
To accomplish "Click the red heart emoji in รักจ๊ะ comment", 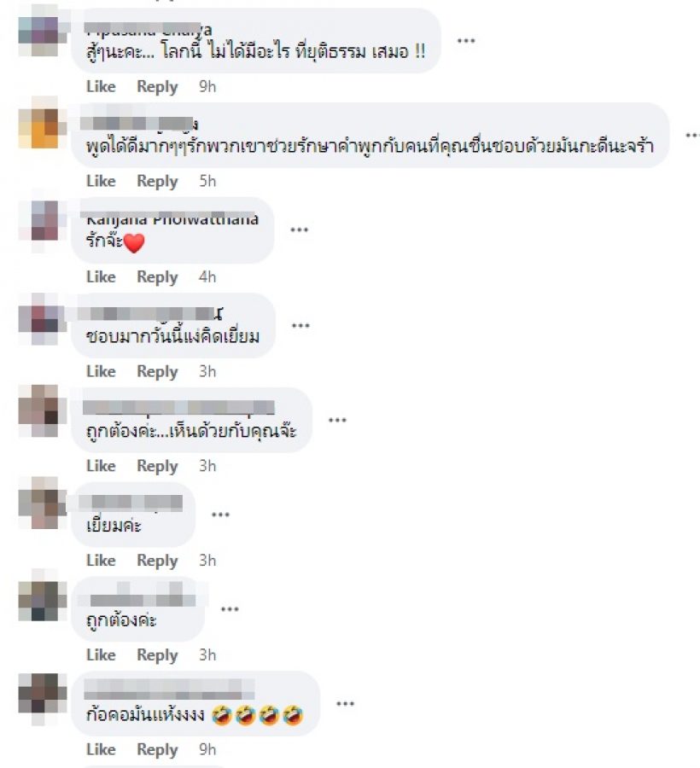I will (134, 243).
